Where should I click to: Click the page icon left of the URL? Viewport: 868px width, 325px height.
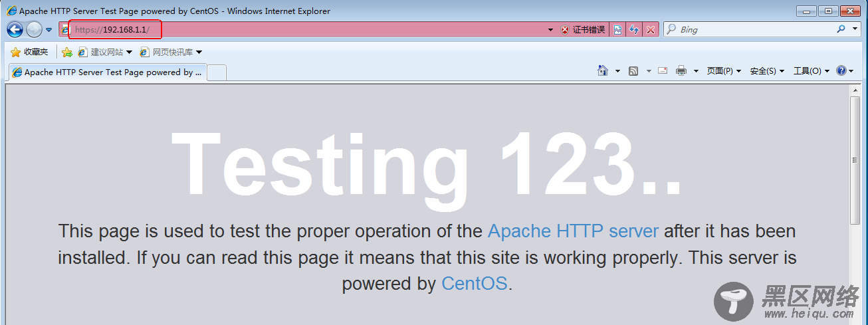65,30
